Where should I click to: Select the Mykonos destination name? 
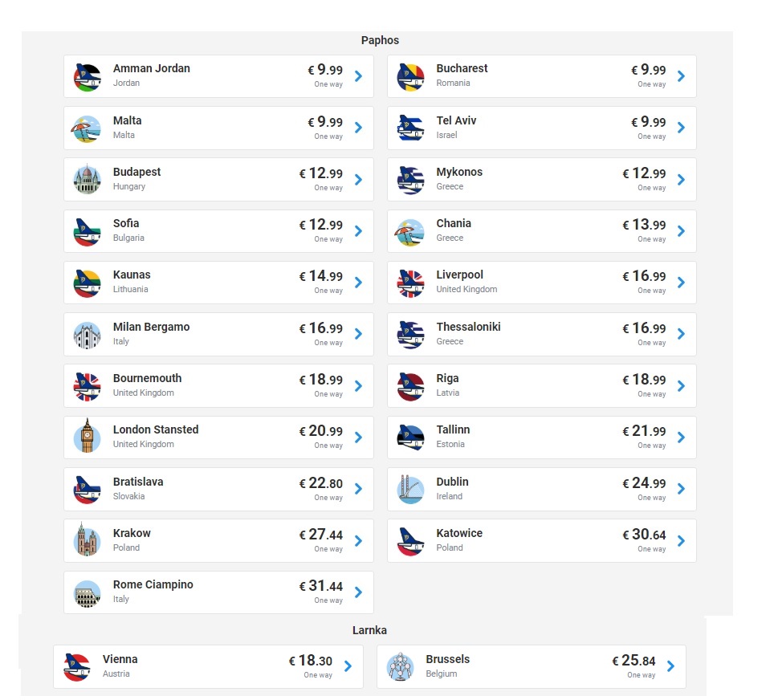[459, 172]
